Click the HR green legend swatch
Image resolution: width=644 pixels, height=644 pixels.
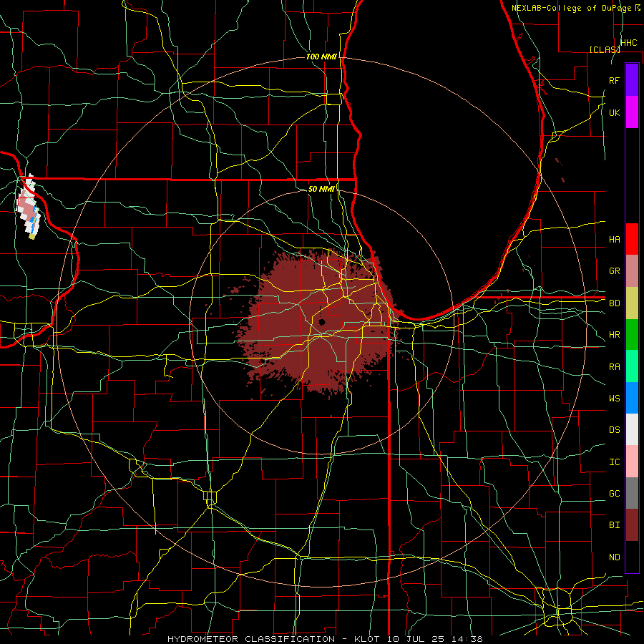[632, 335]
